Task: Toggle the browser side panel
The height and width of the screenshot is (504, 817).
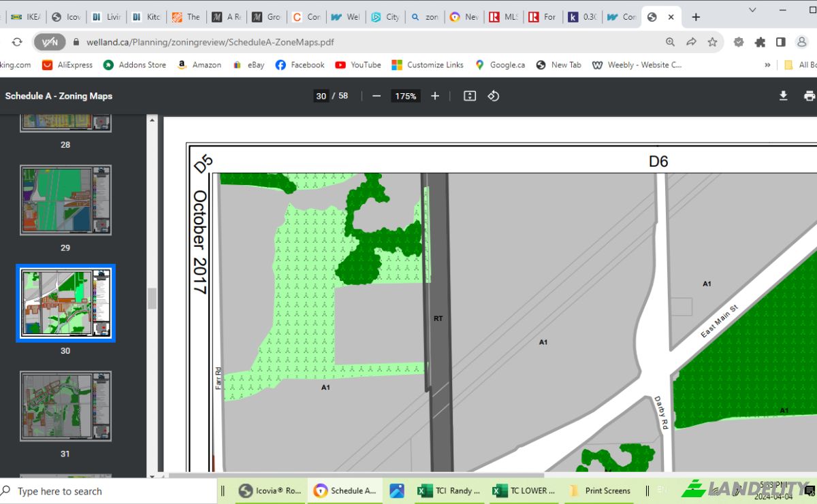Action: tap(781, 42)
